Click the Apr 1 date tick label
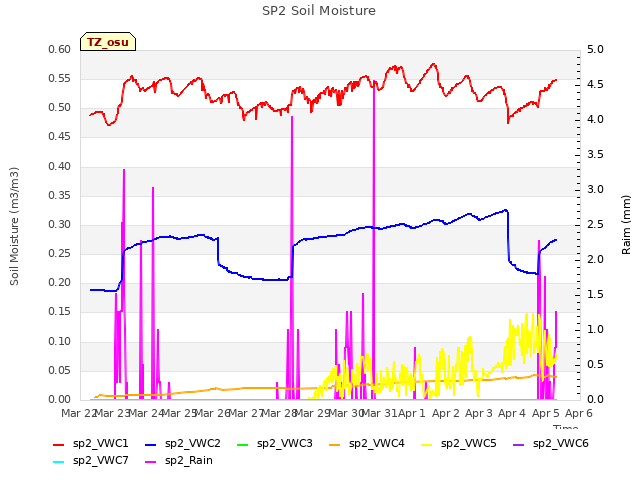Image resolution: width=640 pixels, height=480 pixels. pyautogui.click(x=412, y=413)
